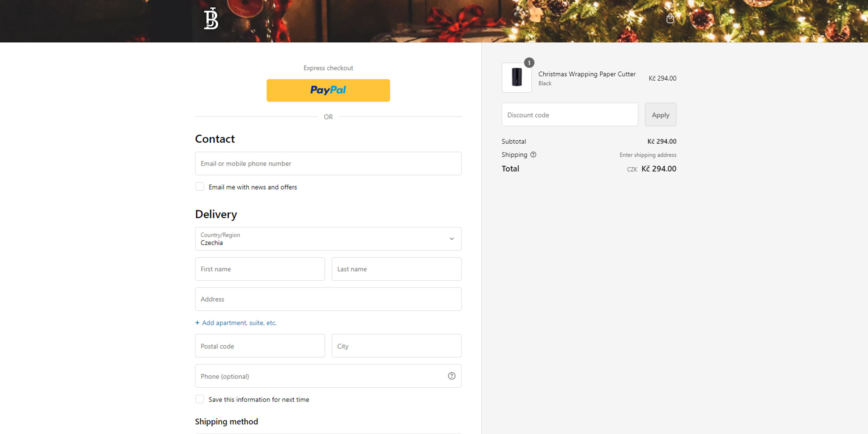The width and height of the screenshot is (868, 434).
Task: Click Add apartment, suite, etc. link
Action: click(239, 323)
